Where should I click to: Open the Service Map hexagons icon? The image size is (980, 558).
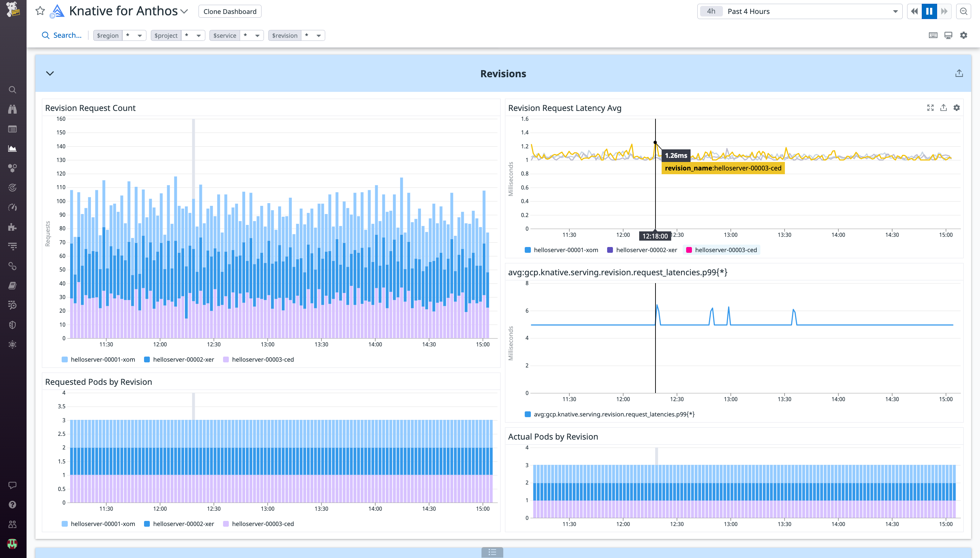(13, 167)
